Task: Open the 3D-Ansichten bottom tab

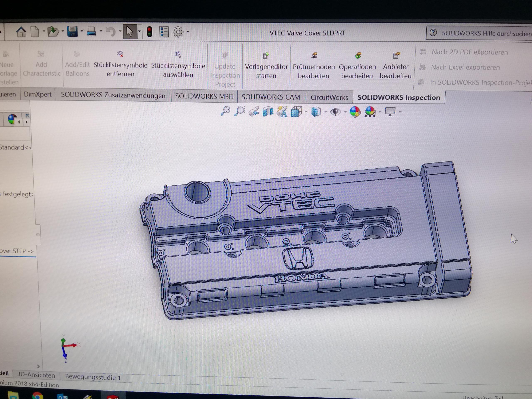Action: tap(36, 375)
